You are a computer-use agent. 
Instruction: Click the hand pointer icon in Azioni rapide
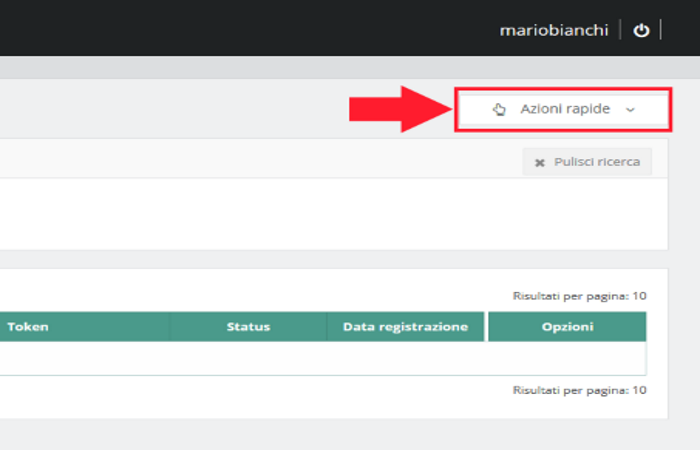(499, 109)
